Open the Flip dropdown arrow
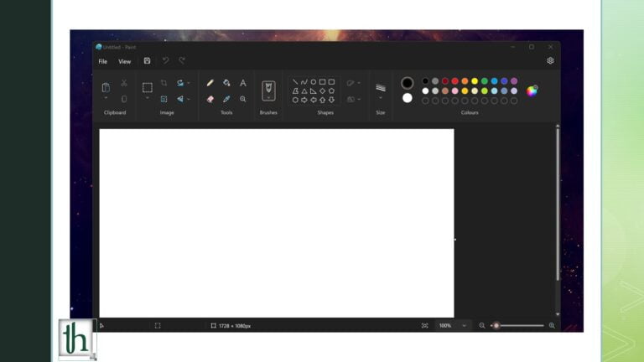This screenshot has height=362, width=644. tap(189, 99)
